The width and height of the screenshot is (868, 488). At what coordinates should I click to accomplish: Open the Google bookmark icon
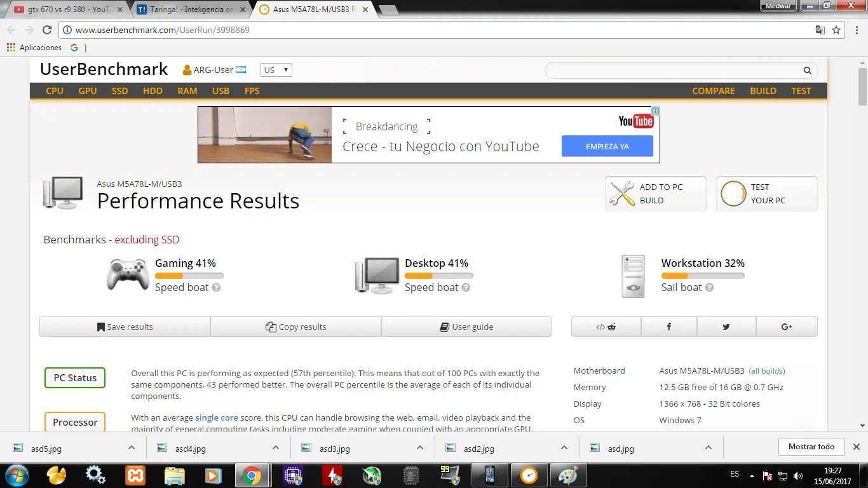[x=74, y=48]
